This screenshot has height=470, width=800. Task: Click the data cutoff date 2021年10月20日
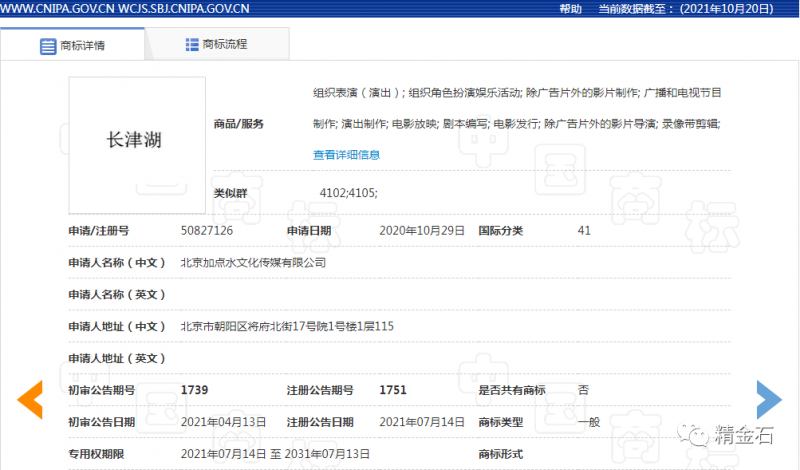727,9
